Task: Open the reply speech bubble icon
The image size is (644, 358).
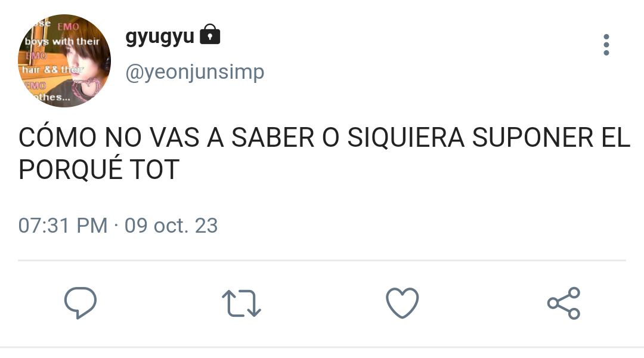Action: click(80, 303)
